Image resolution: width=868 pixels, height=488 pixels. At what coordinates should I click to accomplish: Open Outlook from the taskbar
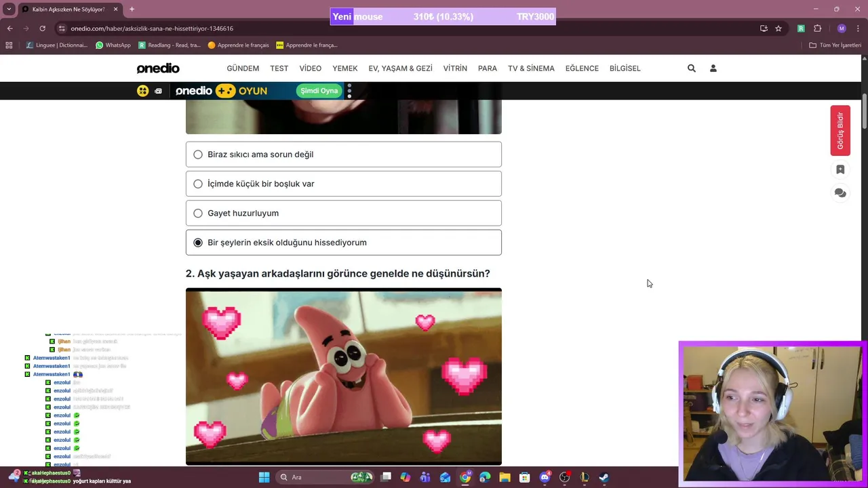(445, 477)
